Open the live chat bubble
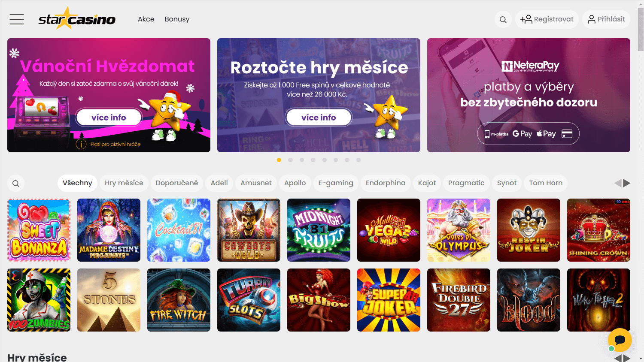Image resolution: width=644 pixels, height=362 pixels. pos(620,340)
